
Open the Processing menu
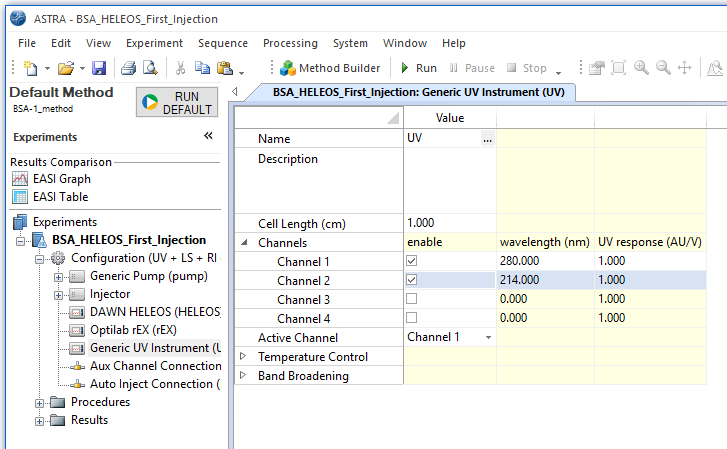290,43
